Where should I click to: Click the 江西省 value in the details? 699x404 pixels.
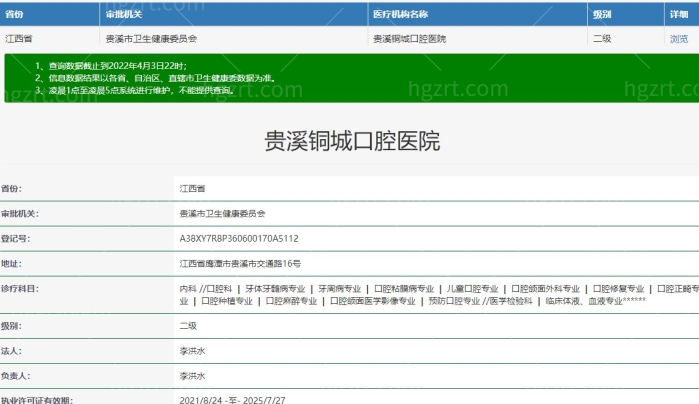coord(192,189)
